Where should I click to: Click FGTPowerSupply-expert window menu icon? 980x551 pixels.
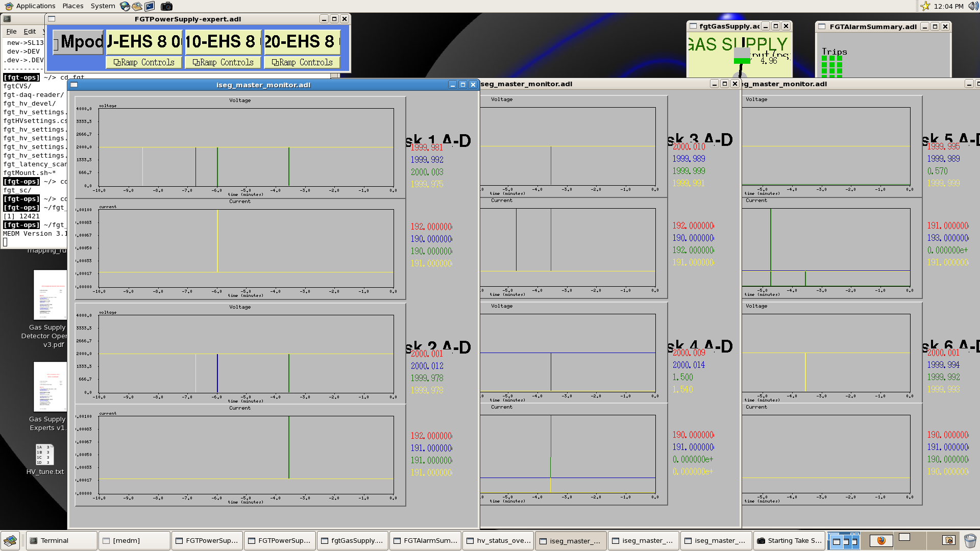click(x=52, y=19)
